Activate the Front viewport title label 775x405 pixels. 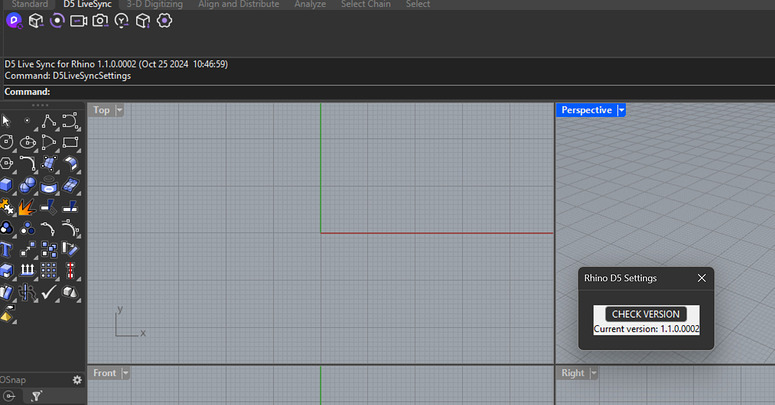(105, 373)
